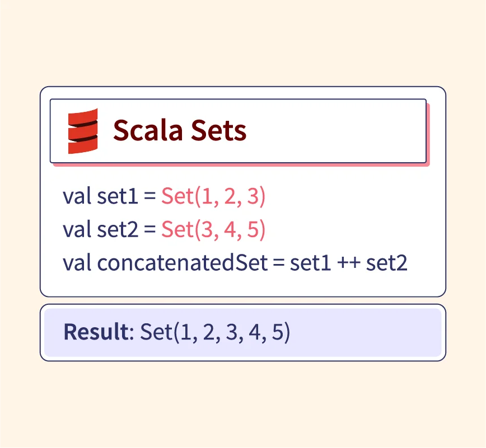Screen dimensions: 486x448
Task: Click "set1" in the concatenation line
Action: [310, 263]
